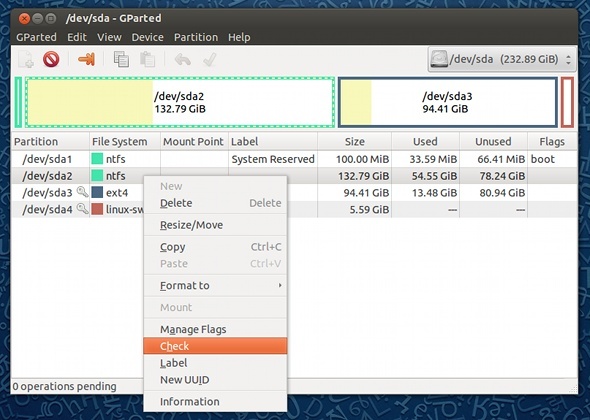590x420 pixels.
Task: Click the ntfs color swatch for /dev/sda1
Action: (x=97, y=159)
